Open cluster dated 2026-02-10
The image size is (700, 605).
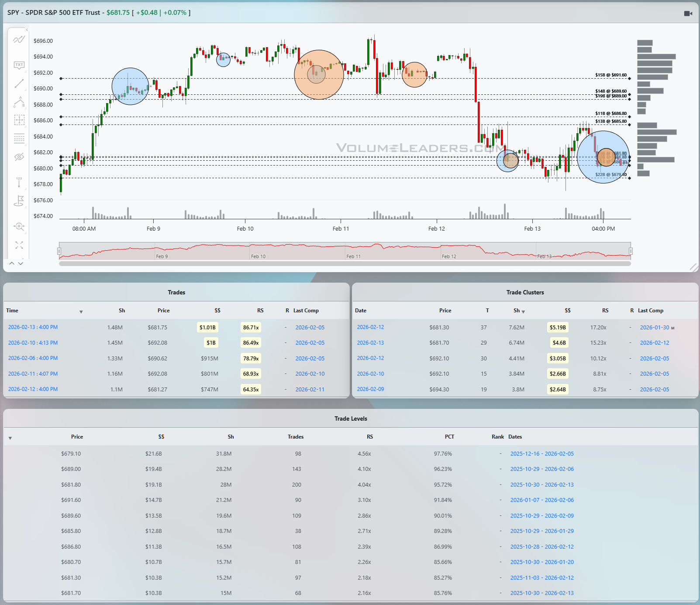(x=370, y=374)
